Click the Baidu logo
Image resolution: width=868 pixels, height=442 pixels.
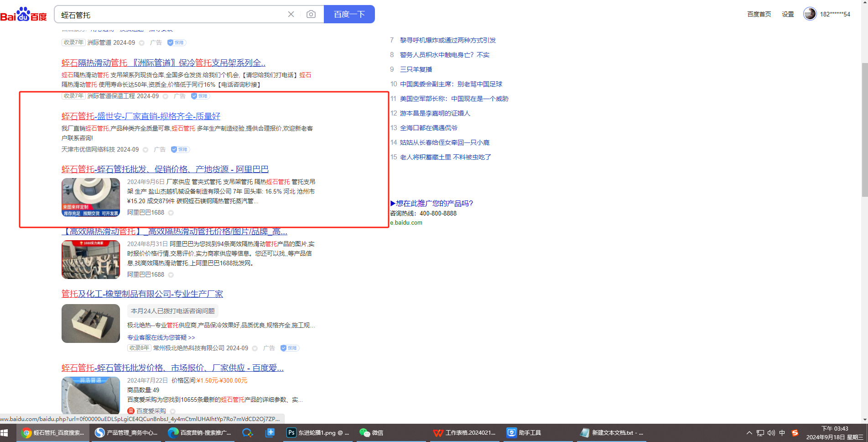[x=23, y=14]
